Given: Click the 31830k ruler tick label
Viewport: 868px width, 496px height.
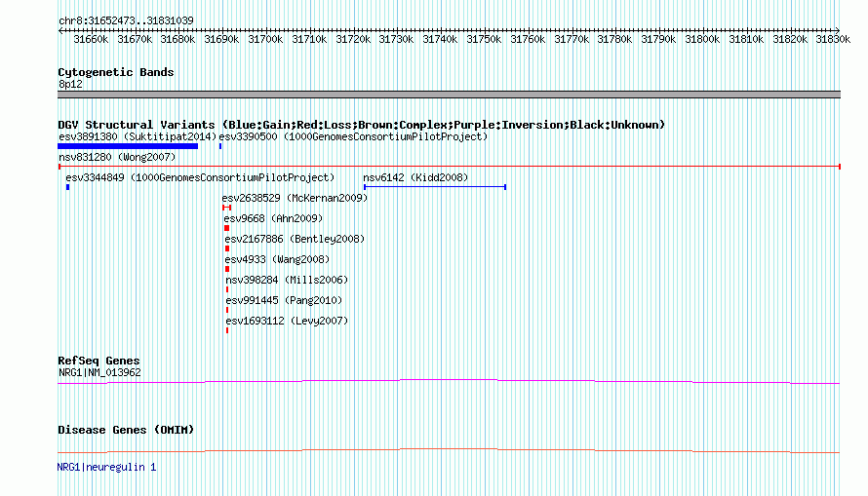Looking at the screenshot, I should tap(833, 40).
